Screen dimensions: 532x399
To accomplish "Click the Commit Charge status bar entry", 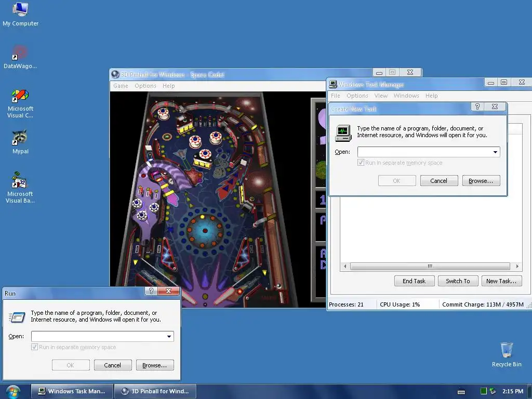I will point(483,304).
